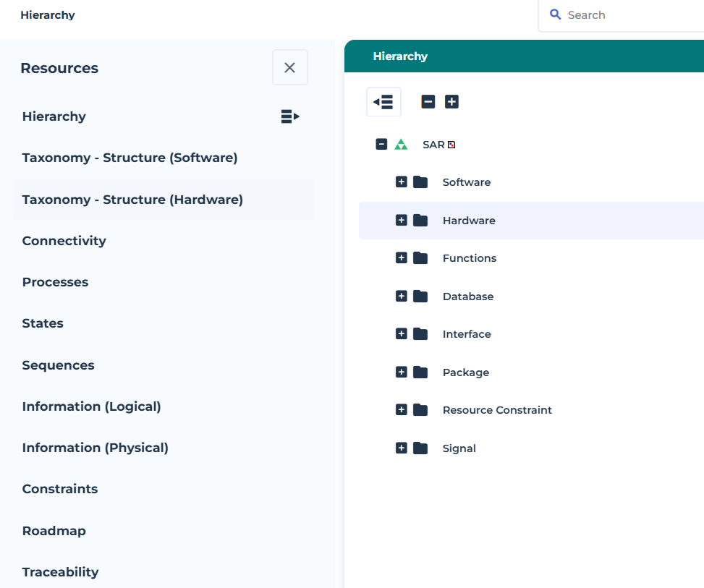704x588 pixels.
Task: Click the Signal folder icon
Action: [420, 448]
